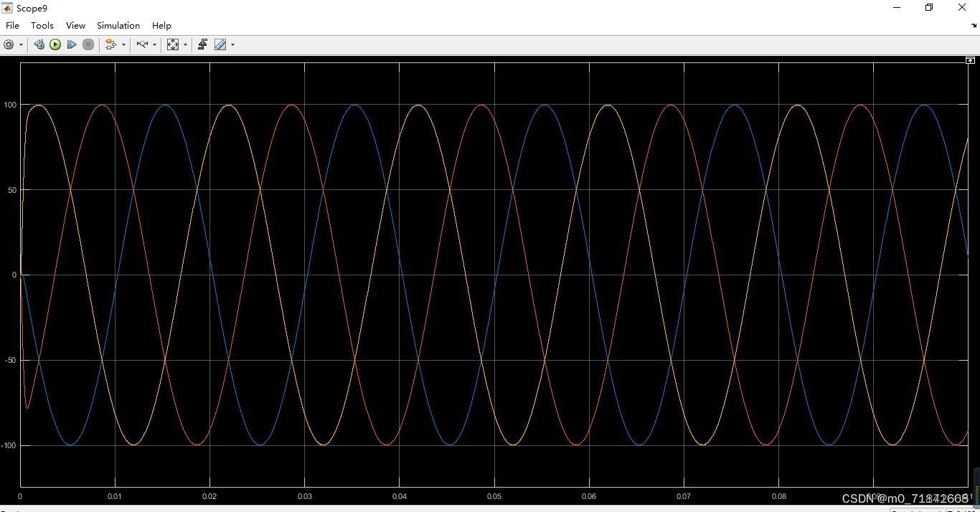Image resolution: width=980 pixels, height=512 pixels.
Task: Select the Trigger tool
Action: click(202, 44)
